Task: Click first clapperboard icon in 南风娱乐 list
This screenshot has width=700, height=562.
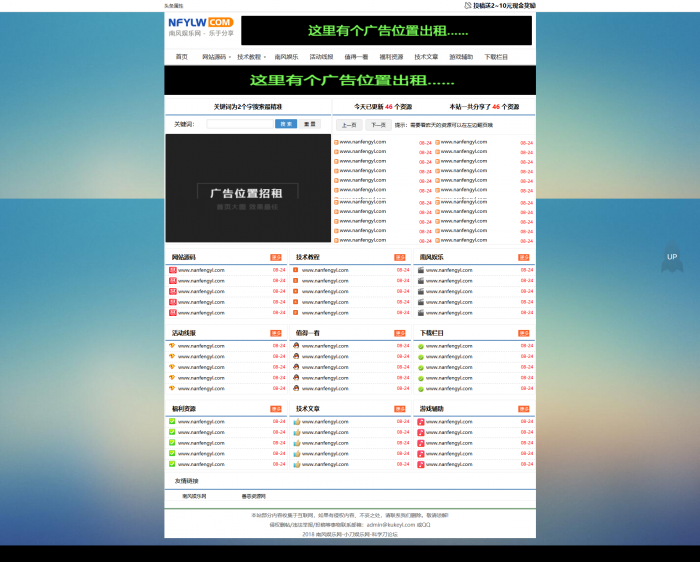Action: pyautogui.click(x=421, y=270)
